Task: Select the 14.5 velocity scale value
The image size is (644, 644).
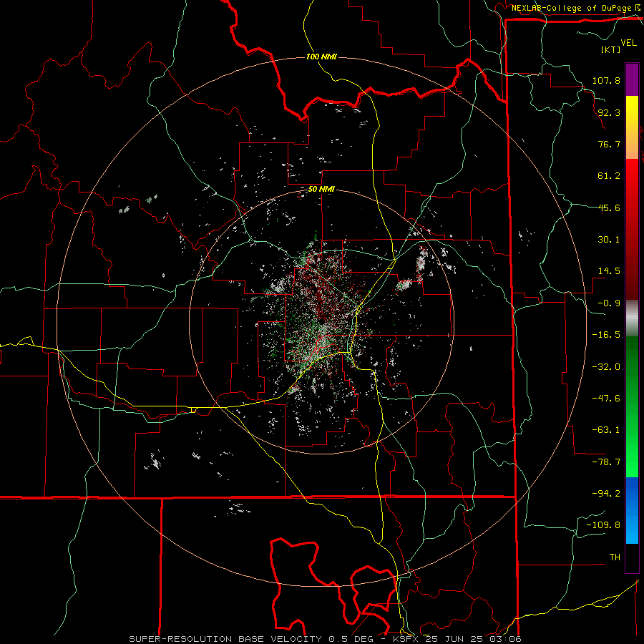Action: (x=609, y=271)
